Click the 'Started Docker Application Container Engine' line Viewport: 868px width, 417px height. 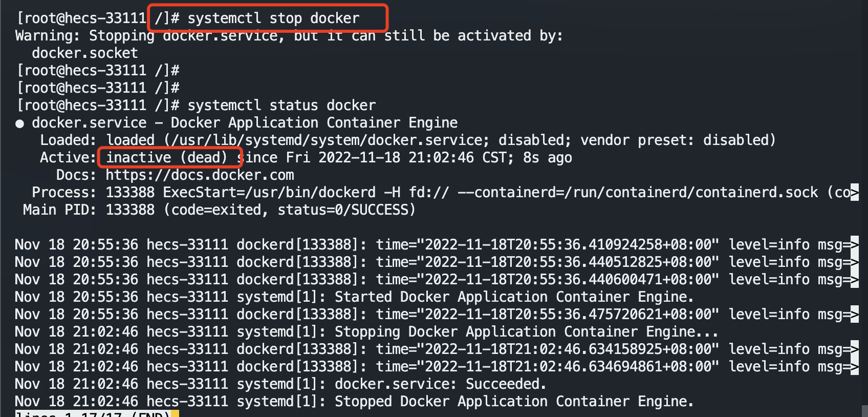pos(514,297)
